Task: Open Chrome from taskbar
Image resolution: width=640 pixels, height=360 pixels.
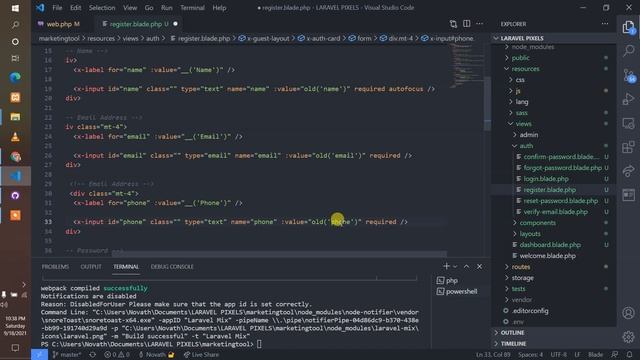Action: click(15, 156)
